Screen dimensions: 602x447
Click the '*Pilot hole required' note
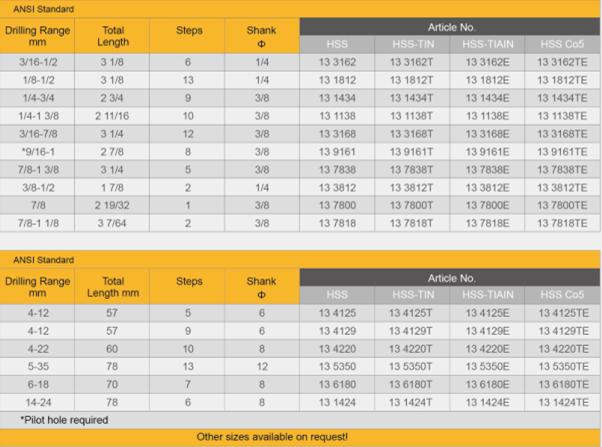coord(64,419)
